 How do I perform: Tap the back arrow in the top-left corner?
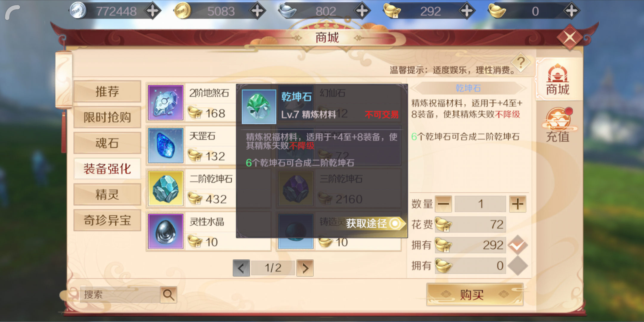13,13
